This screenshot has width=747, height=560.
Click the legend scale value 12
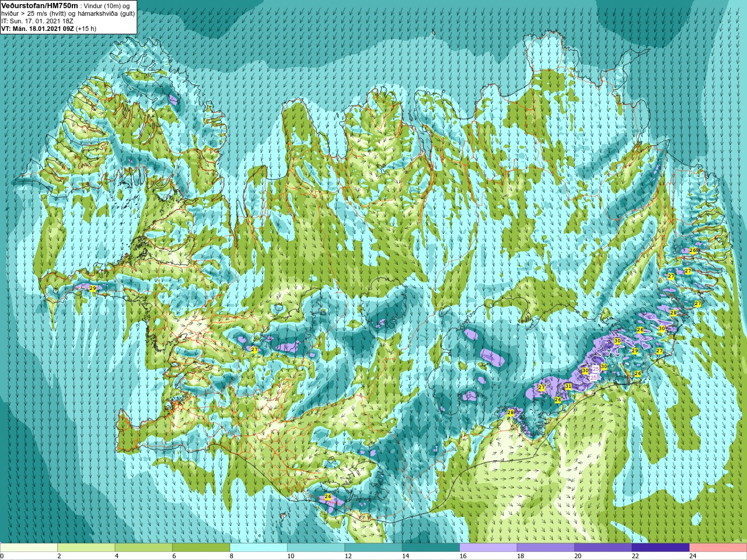[348, 556]
